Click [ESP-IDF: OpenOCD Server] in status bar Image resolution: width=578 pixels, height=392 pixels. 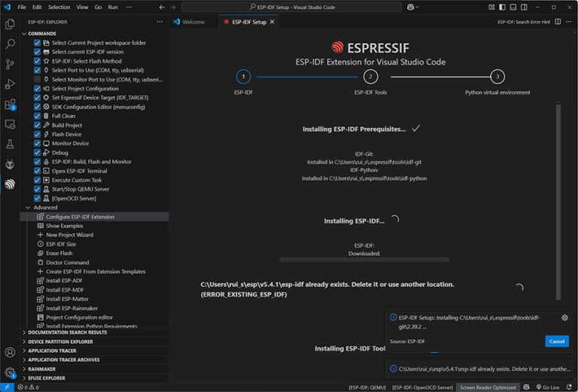coord(422,387)
